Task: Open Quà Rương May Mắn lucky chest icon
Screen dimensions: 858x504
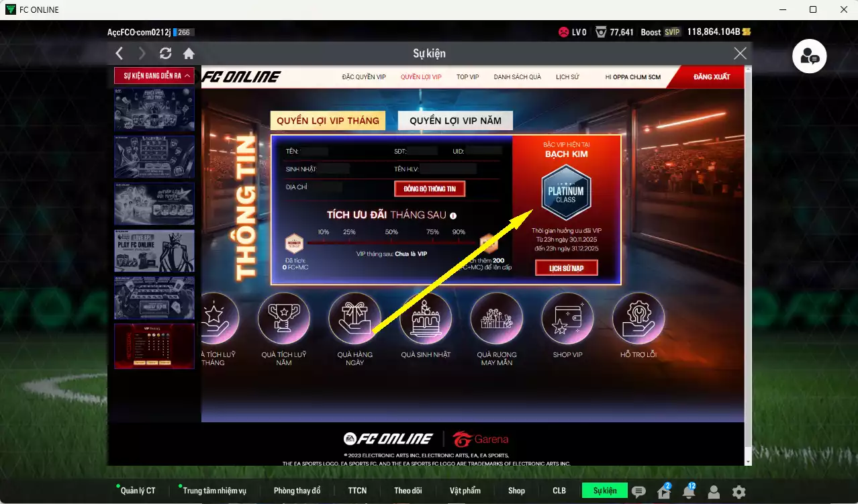Action: coord(496,317)
